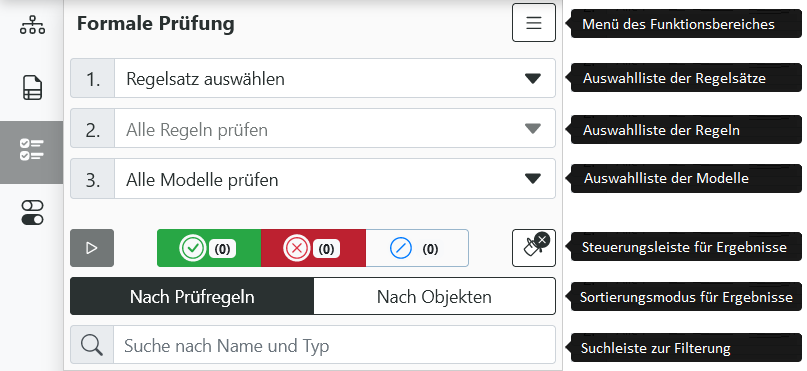Open the toggle switches settings sidebar icon
The width and height of the screenshot is (807, 371).
pos(32,213)
